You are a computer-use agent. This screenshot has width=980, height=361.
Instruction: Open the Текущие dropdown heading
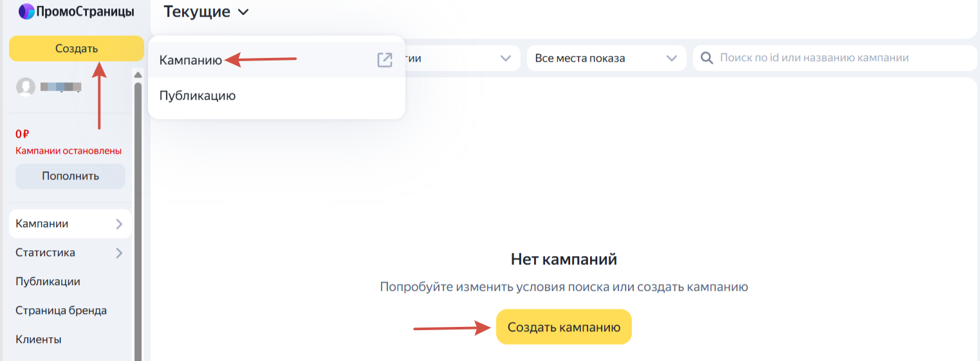(x=206, y=12)
